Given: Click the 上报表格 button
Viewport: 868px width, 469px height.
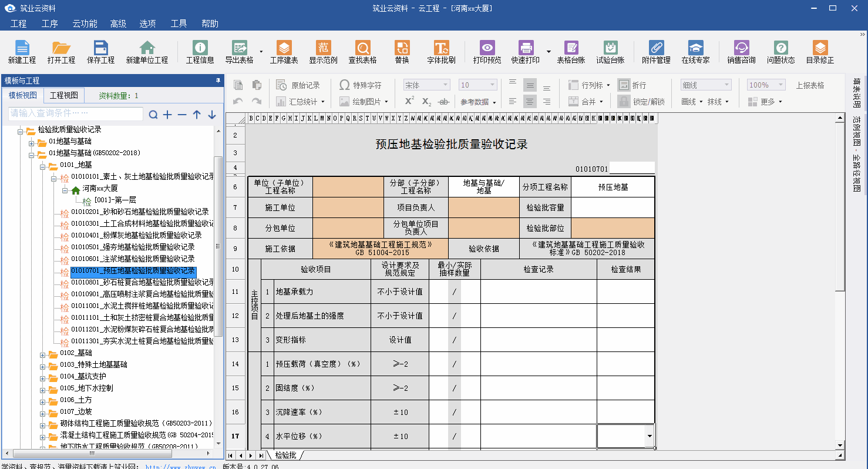Looking at the screenshot, I should point(810,85).
